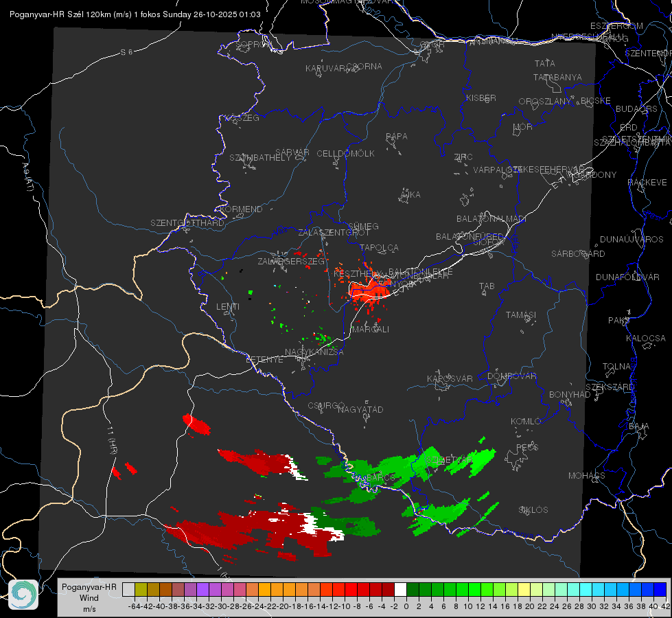Click the DOMBÓVÁR city label
This screenshot has width=672, height=618.
pyautogui.click(x=511, y=376)
